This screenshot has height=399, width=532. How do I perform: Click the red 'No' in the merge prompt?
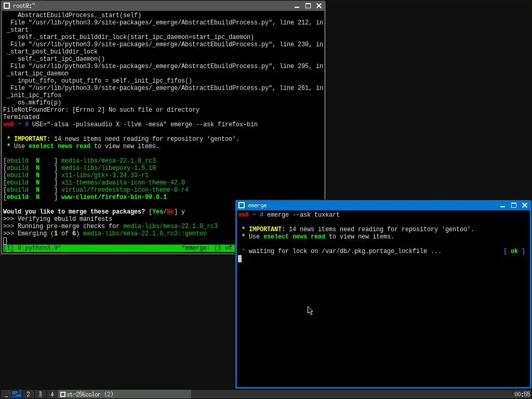pyautogui.click(x=170, y=212)
